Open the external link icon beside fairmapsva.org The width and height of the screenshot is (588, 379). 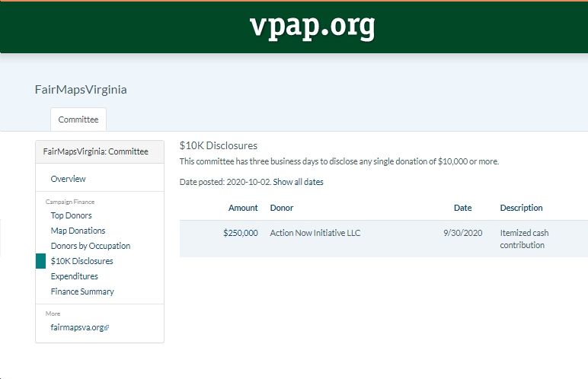coord(107,328)
